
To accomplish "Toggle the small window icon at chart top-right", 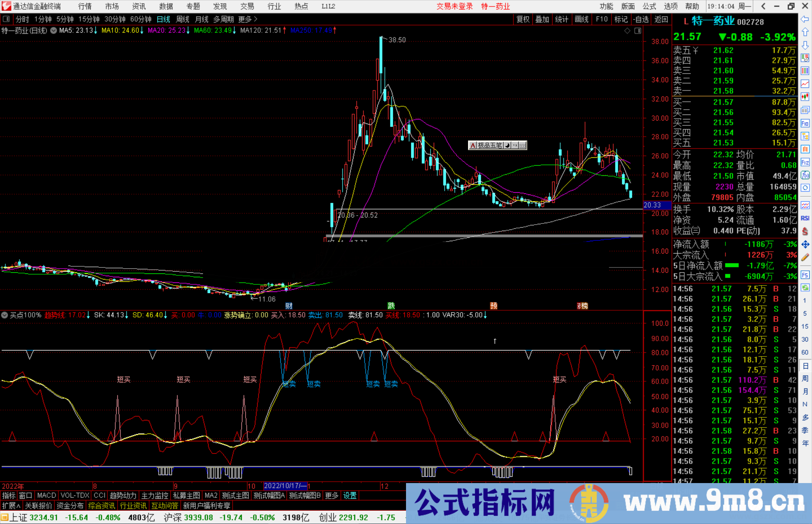I will tap(638, 31).
